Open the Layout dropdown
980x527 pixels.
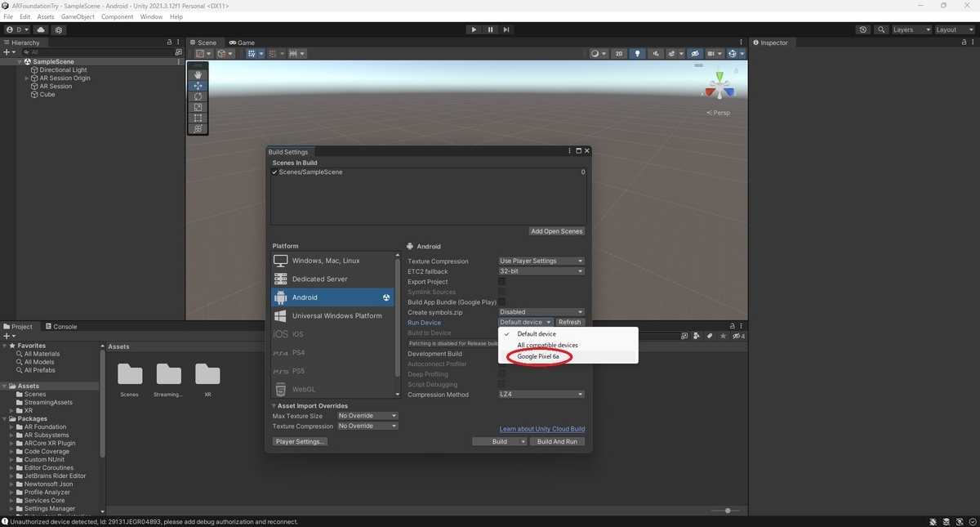pos(953,29)
